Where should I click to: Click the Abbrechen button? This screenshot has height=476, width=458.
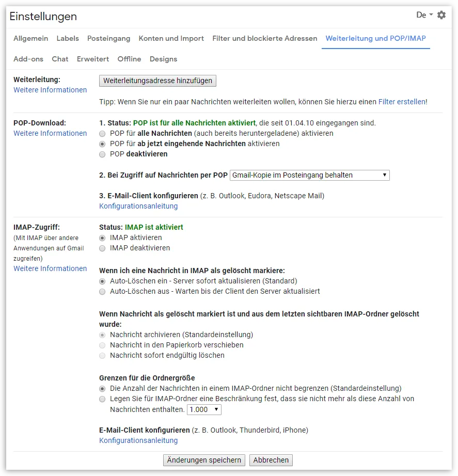271,460
